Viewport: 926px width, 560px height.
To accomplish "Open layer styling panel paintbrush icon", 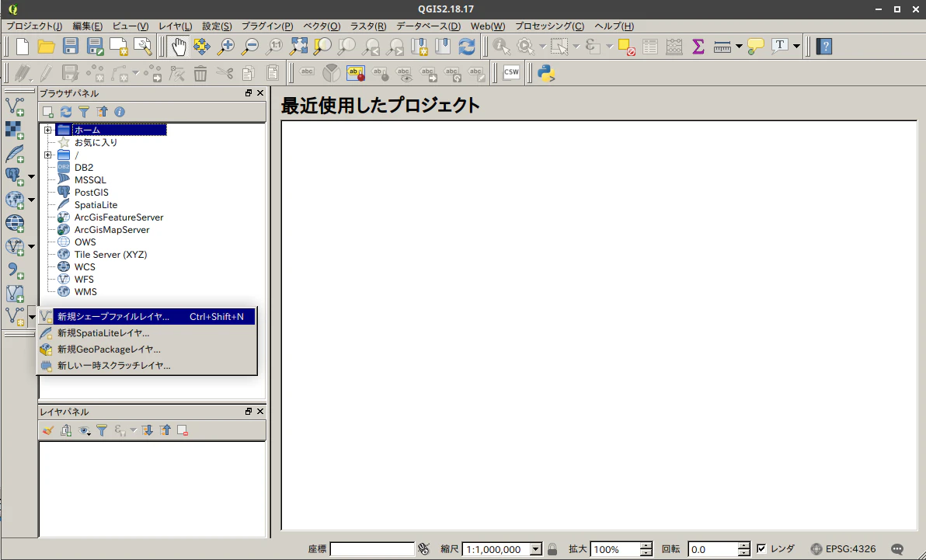I will coord(48,430).
